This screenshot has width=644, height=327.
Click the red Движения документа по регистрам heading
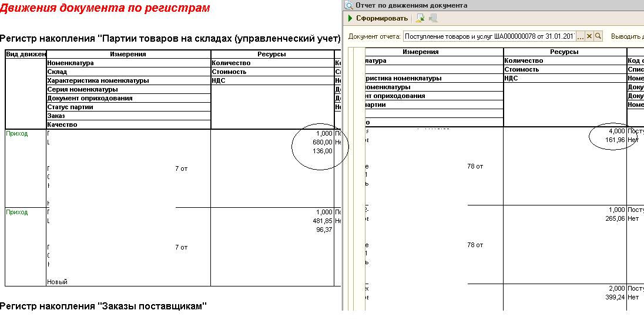coord(105,8)
